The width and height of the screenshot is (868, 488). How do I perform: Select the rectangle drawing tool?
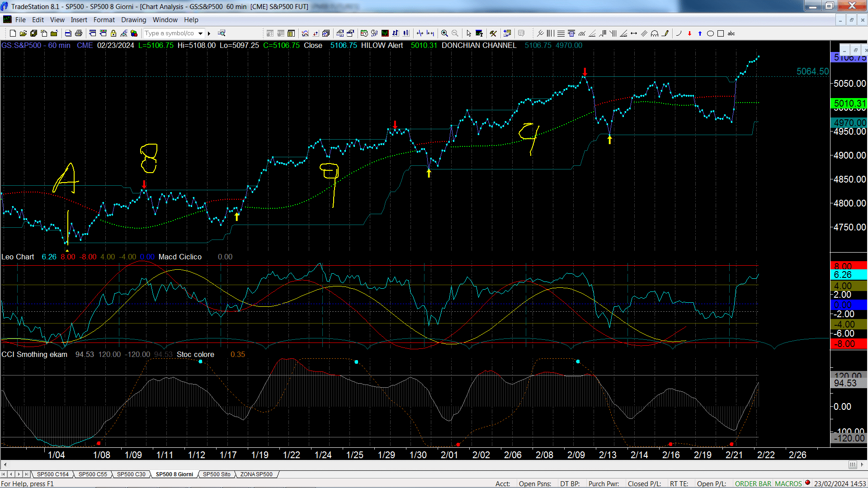[721, 33]
